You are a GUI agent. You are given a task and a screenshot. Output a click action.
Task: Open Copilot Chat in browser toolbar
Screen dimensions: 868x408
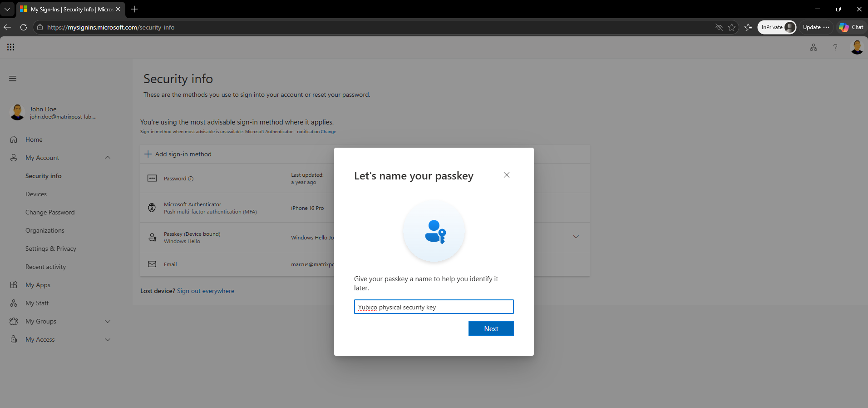tap(851, 27)
